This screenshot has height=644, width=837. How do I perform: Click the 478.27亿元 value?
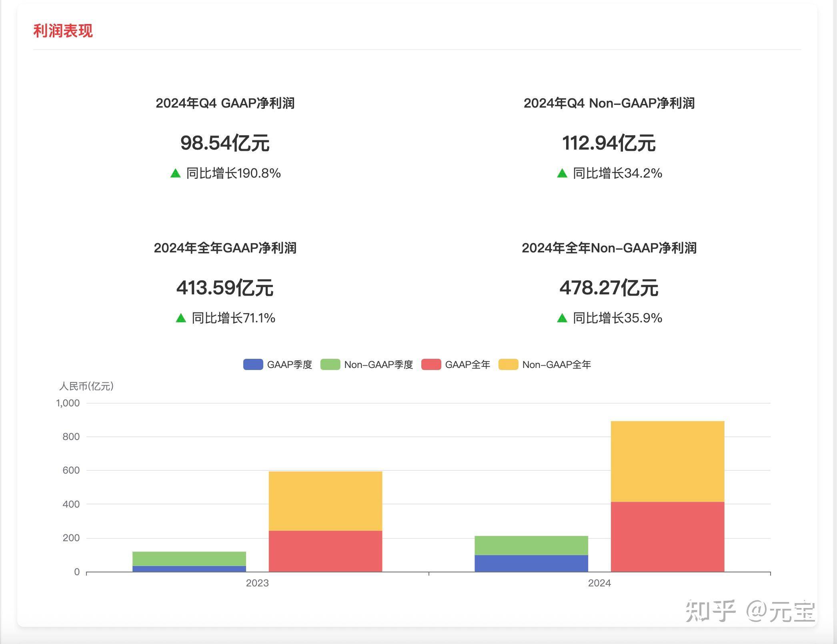[609, 288]
